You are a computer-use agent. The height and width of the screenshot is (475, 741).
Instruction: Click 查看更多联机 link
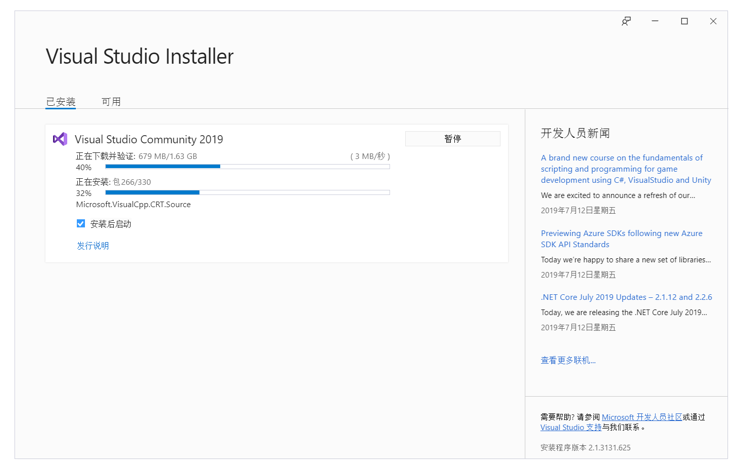[x=568, y=360]
